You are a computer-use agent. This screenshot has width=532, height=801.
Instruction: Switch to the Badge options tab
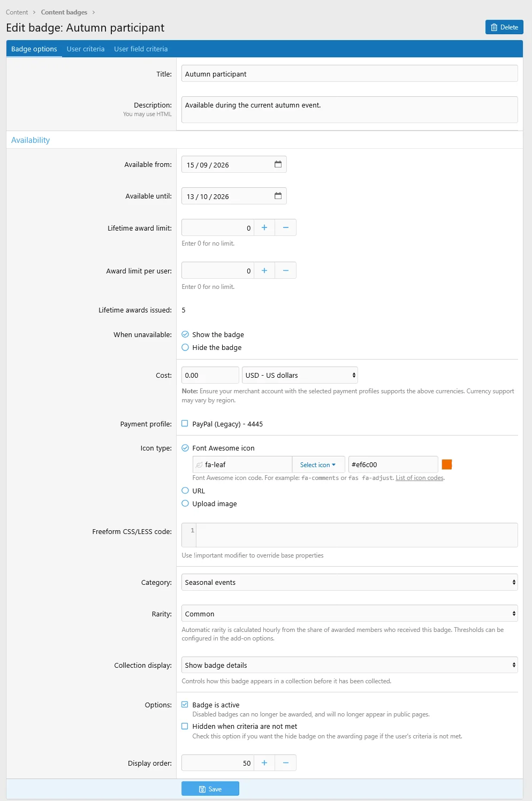[34, 49]
